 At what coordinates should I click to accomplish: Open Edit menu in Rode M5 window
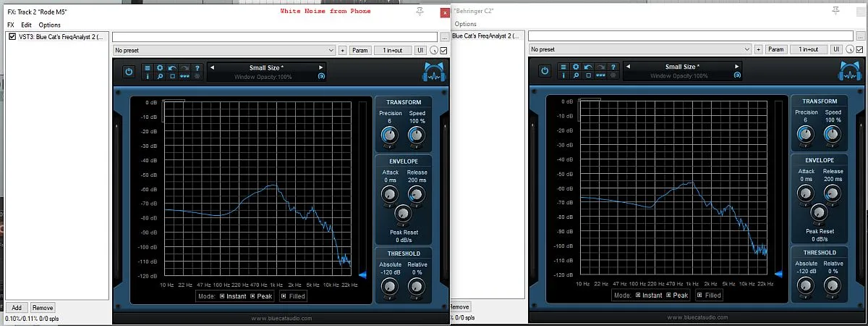pyautogui.click(x=26, y=25)
